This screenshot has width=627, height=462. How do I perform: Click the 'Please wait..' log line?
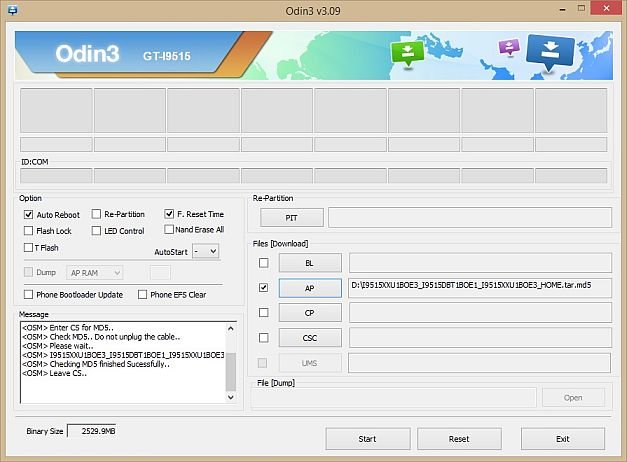(58, 346)
